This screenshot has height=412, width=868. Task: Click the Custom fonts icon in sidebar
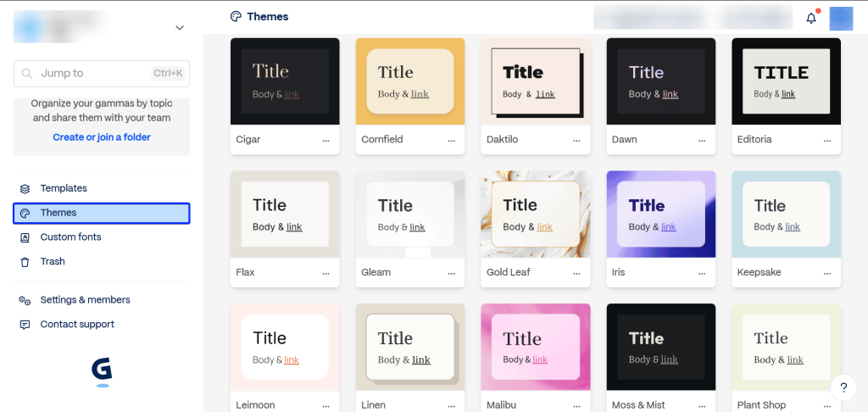(x=25, y=237)
